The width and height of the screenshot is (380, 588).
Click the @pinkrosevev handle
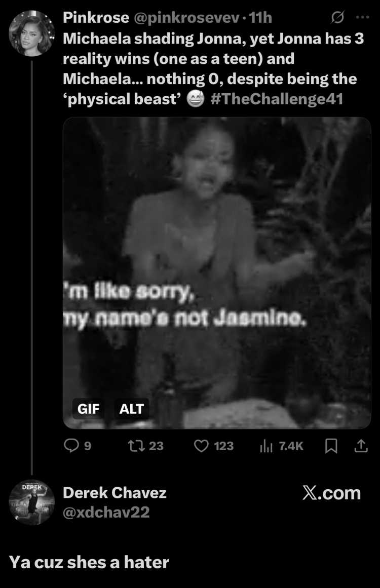186,18
